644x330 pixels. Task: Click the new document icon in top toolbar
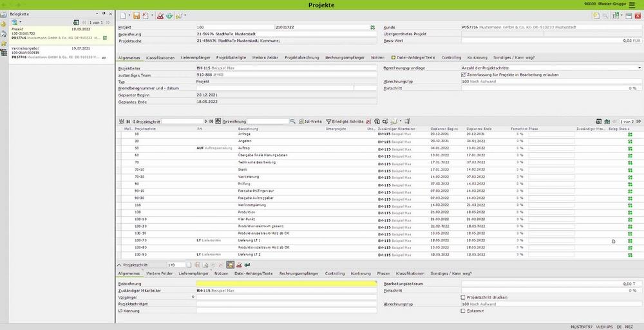[x=122, y=15]
